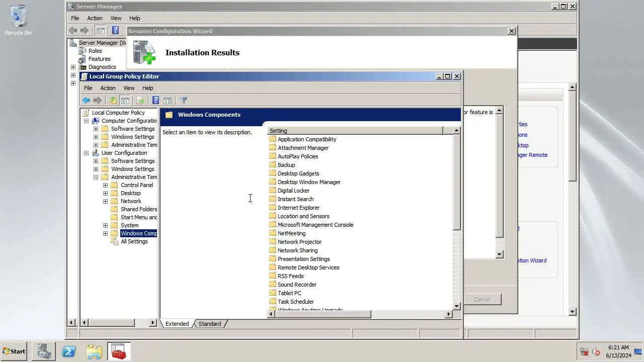The image size is (644, 362).
Task: Click the Help icon in Group Policy Editor toolbar
Action: click(156, 101)
